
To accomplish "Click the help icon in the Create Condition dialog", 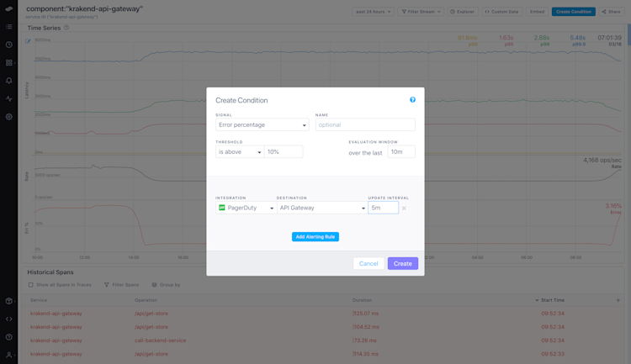I will point(412,100).
